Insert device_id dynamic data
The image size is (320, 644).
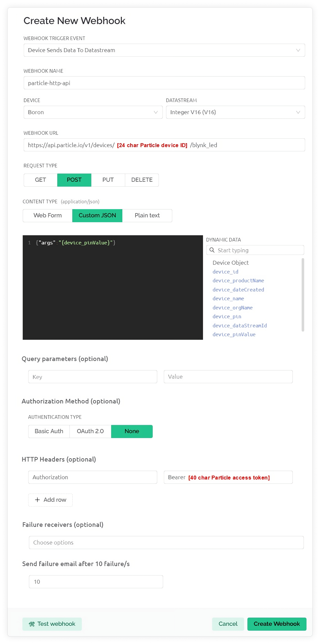[225, 272]
